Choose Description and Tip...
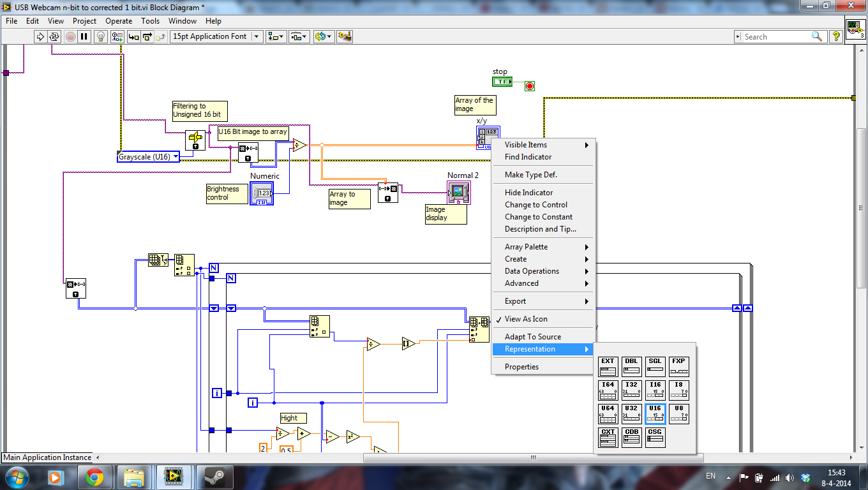This screenshot has width=868, height=490. tap(544, 229)
